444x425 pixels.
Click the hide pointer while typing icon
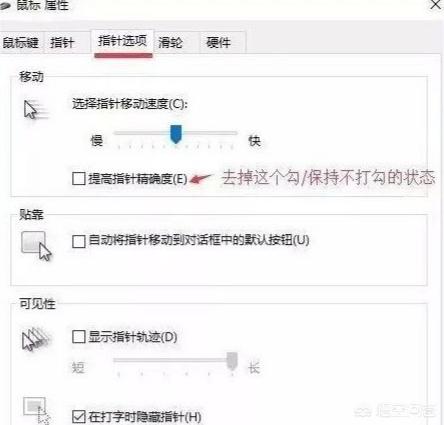(37, 410)
